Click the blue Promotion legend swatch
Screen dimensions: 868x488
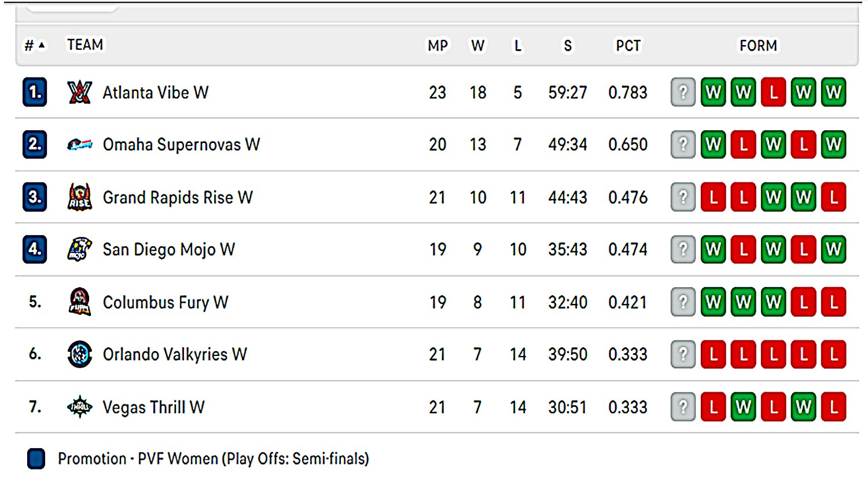pos(36,458)
